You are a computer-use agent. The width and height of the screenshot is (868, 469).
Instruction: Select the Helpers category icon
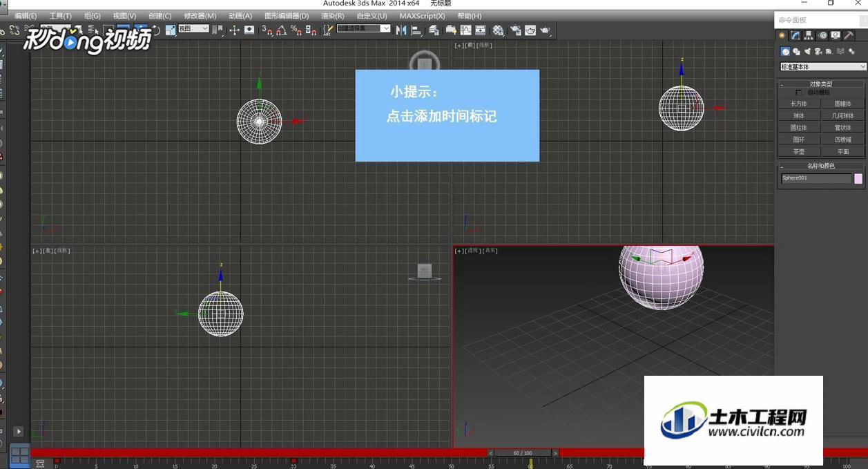[829, 51]
